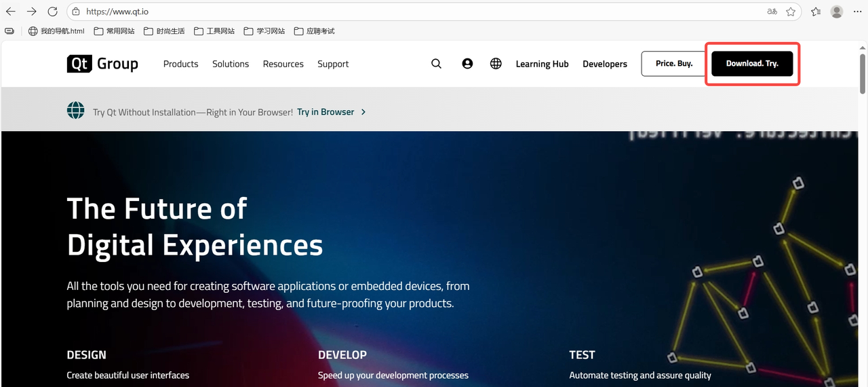Click the browser profile avatar
The height and width of the screenshot is (387, 868).
837,12
